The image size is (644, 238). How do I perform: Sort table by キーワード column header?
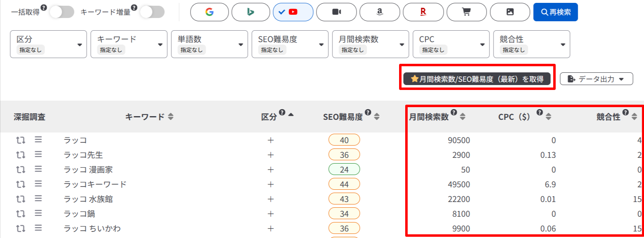171,117
